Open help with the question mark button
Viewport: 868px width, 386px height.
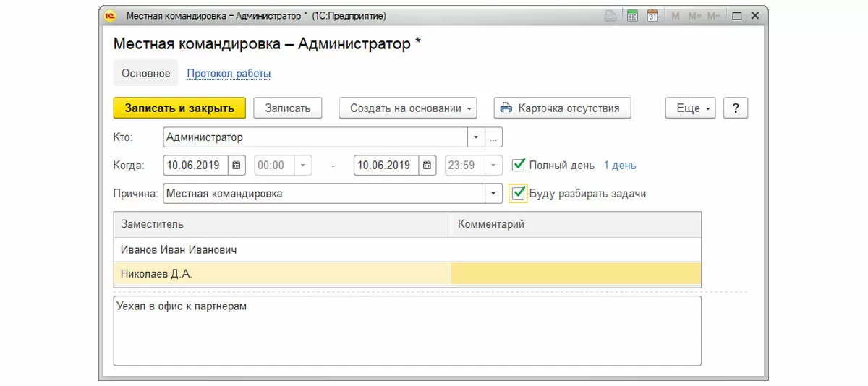[736, 108]
